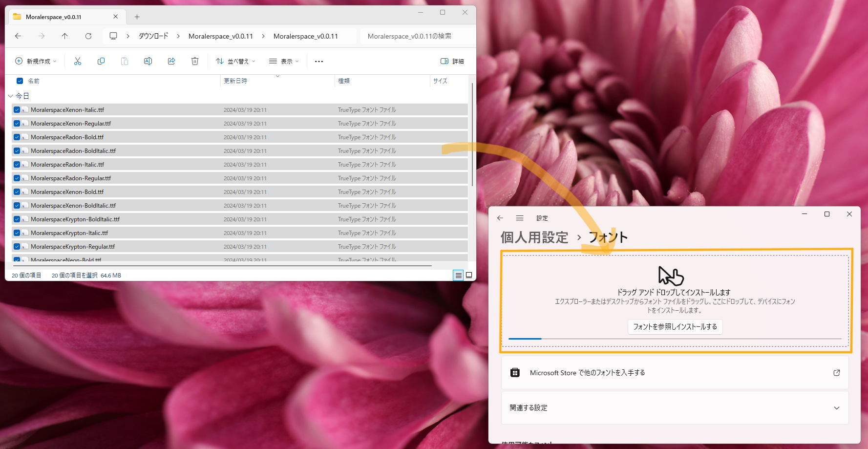Collapse the 今日 group
Viewport: 868px width, 449px height.
click(x=10, y=96)
